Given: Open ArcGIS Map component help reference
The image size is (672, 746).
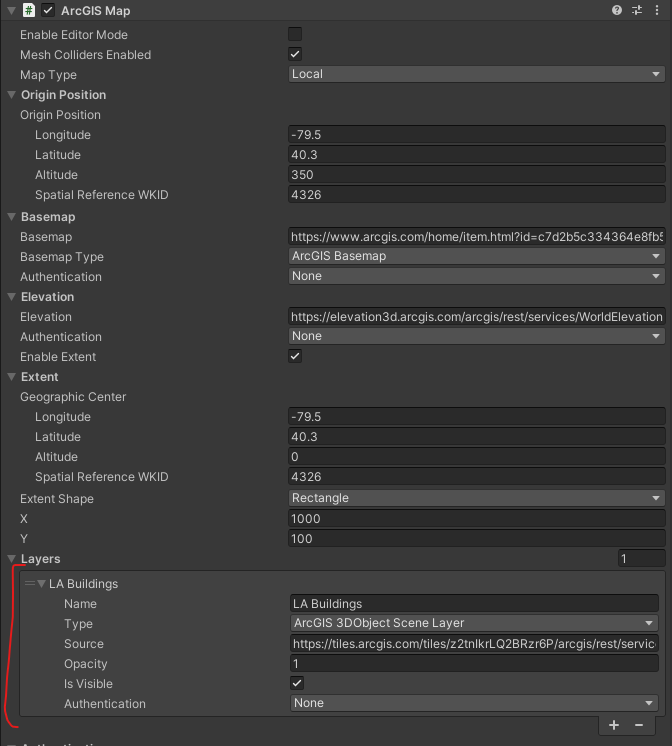Looking at the screenshot, I should coord(617,10).
